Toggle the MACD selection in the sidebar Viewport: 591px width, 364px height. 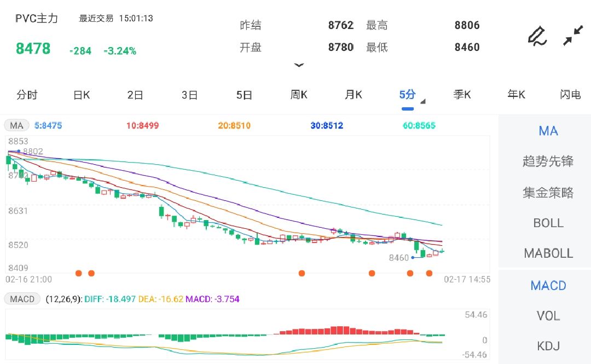tap(548, 285)
